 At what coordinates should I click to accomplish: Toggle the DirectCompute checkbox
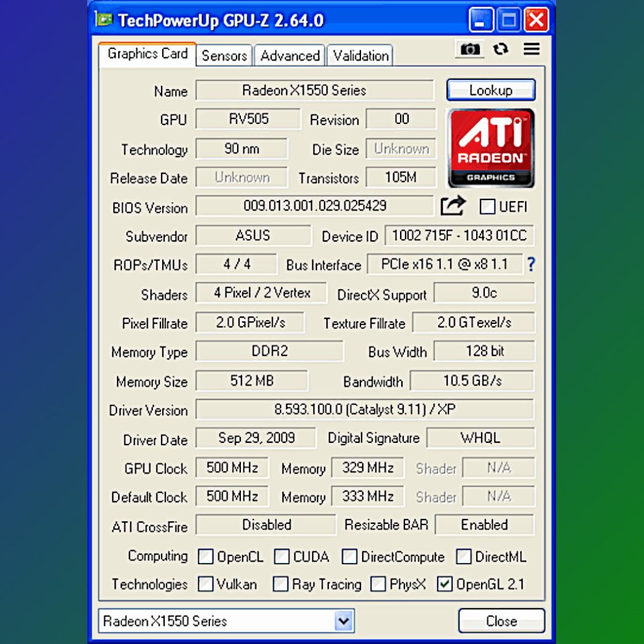[350, 557]
